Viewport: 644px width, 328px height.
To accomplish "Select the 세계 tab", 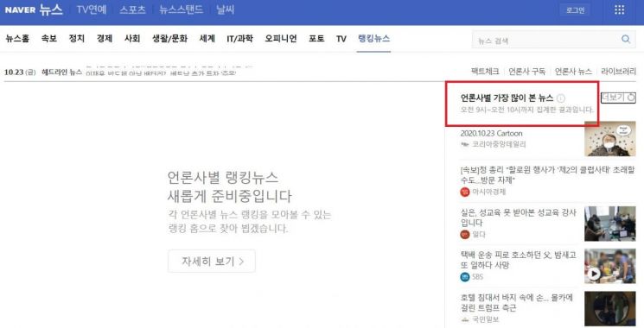I will tap(207, 39).
